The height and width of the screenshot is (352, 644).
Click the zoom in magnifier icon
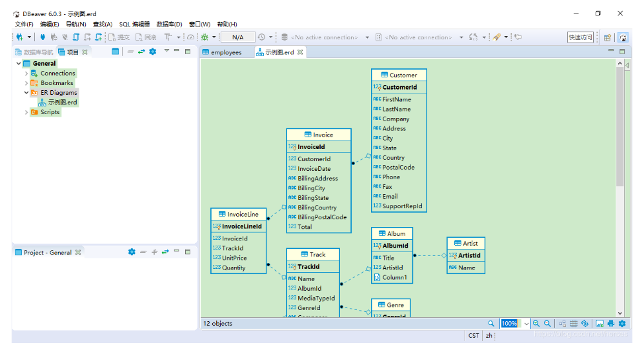tap(536, 324)
